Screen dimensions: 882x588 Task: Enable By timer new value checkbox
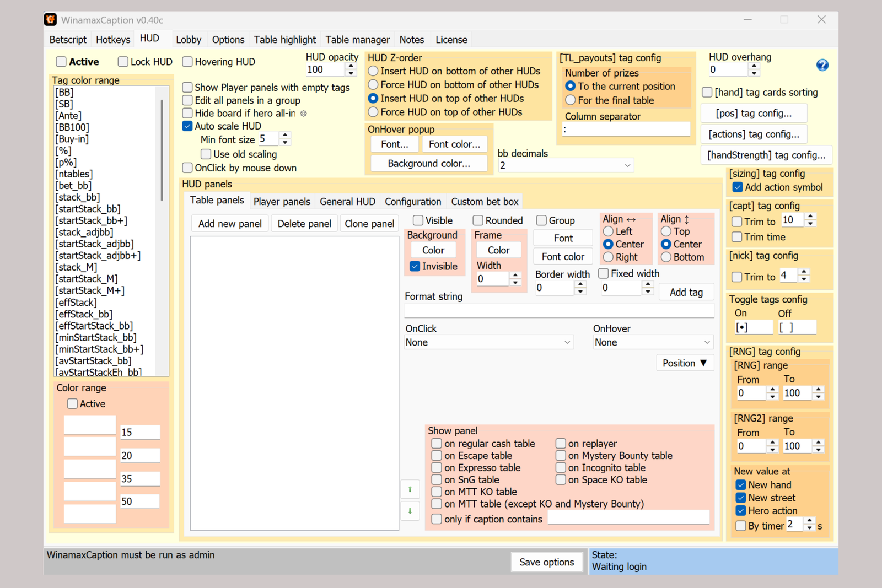[x=741, y=526]
